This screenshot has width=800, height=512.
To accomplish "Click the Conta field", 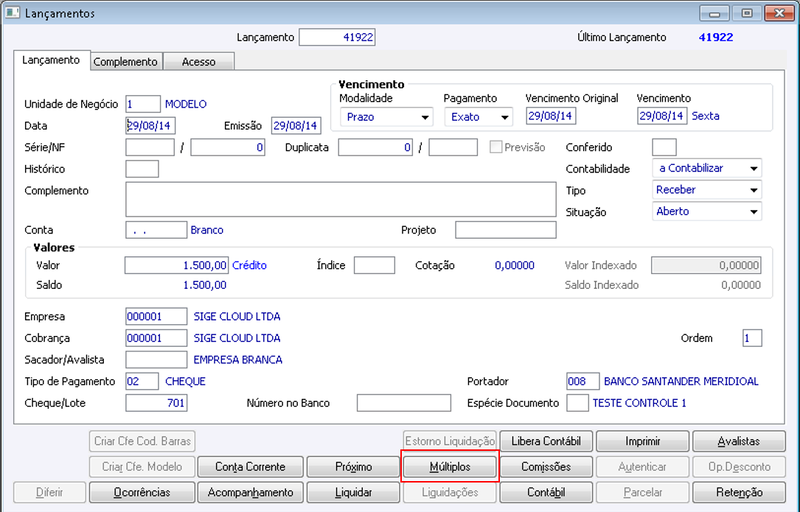I will tap(156, 230).
